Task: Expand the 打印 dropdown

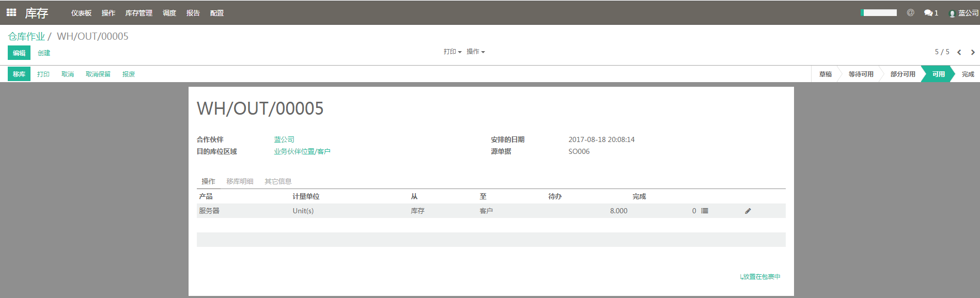Action: coord(452,52)
